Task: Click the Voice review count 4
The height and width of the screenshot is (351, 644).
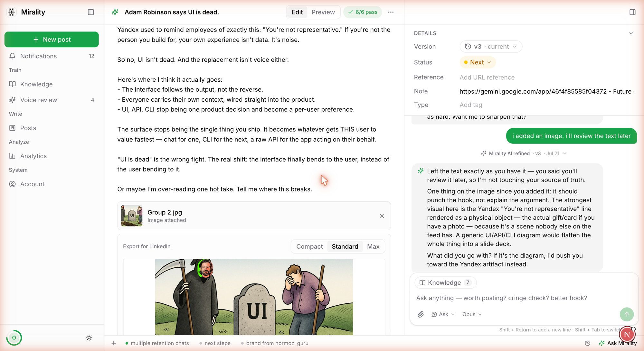Action: [x=92, y=100]
